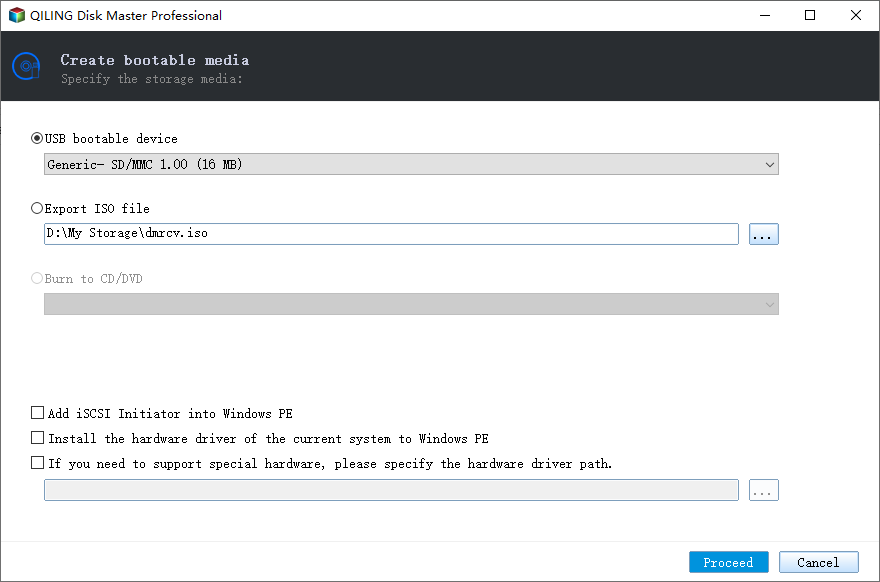The image size is (880, 582).
Task: Close the Disk Master window
Action: point(855,15)
